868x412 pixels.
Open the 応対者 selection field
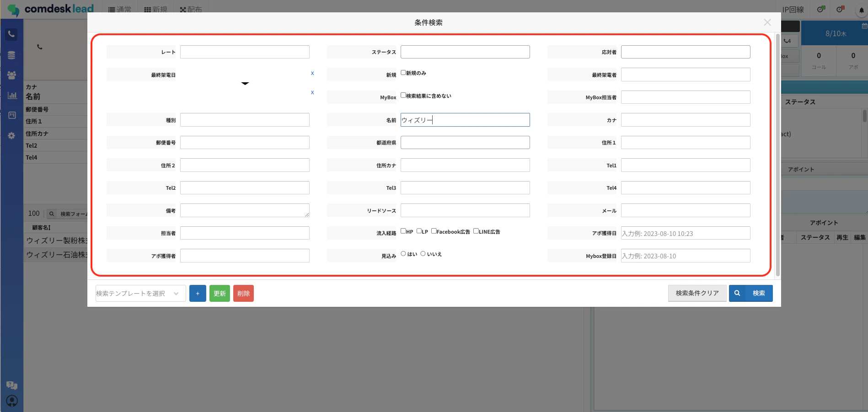point(686,52)
